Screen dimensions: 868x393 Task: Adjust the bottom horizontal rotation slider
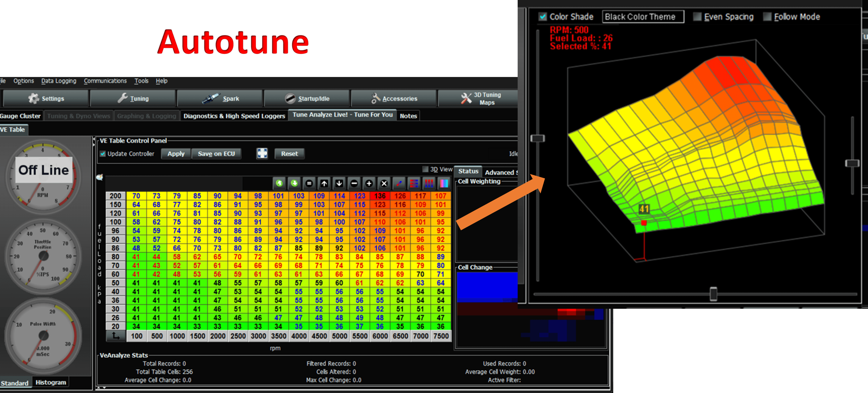tap(713, 294)
